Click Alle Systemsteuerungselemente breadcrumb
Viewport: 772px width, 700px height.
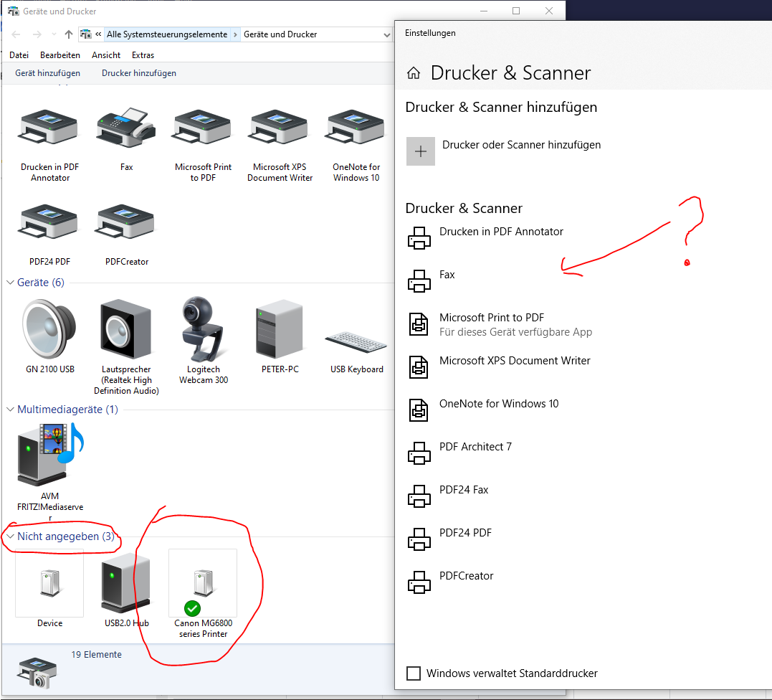[167, 34]
